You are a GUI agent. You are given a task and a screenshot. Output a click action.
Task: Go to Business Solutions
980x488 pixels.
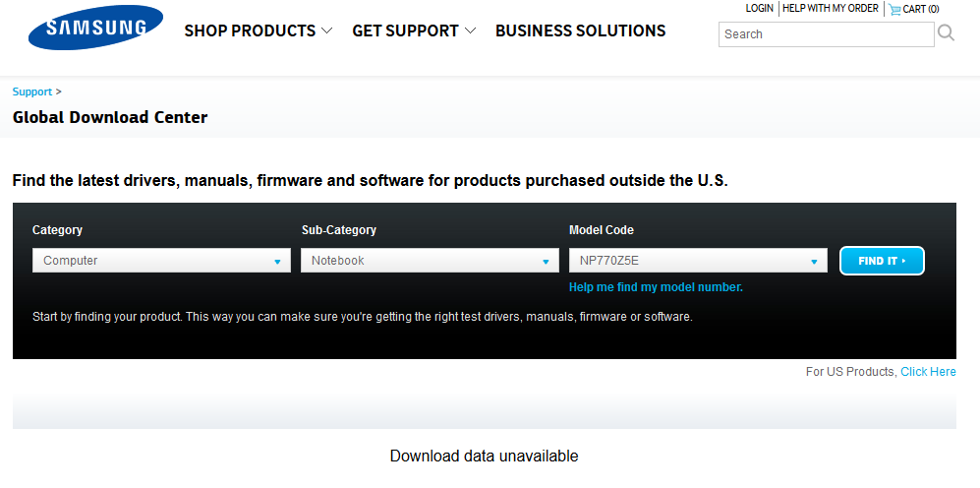[x=581, y=30]
